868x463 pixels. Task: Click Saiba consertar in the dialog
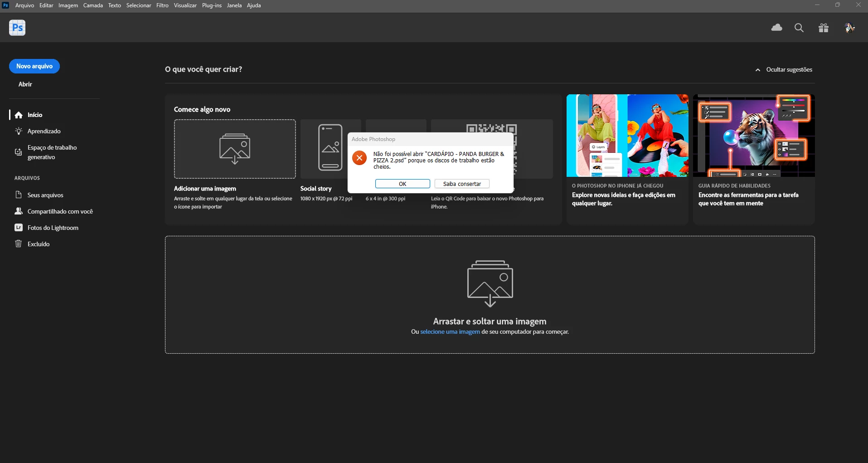462,184
